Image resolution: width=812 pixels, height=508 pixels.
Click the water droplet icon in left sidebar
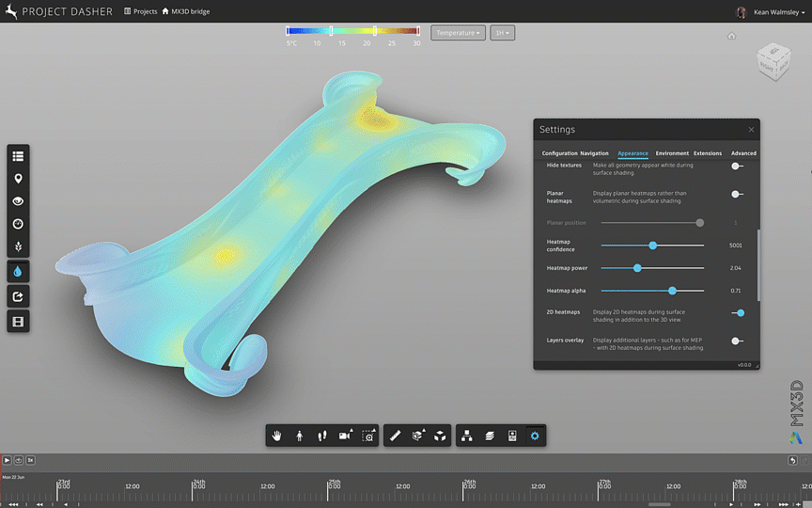pyautogui.click(x=18, y=272)
